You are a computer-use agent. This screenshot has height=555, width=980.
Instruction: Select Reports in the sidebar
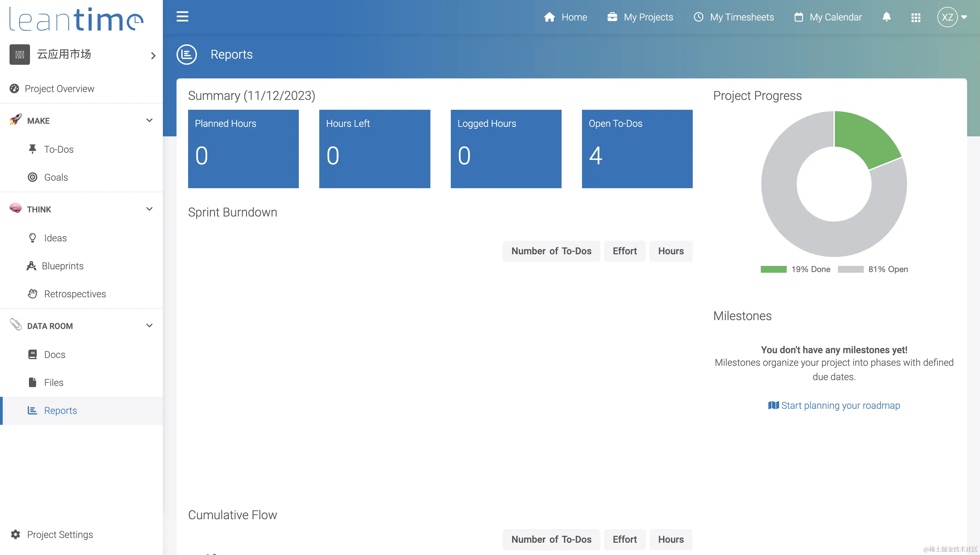tap(81, 410)
